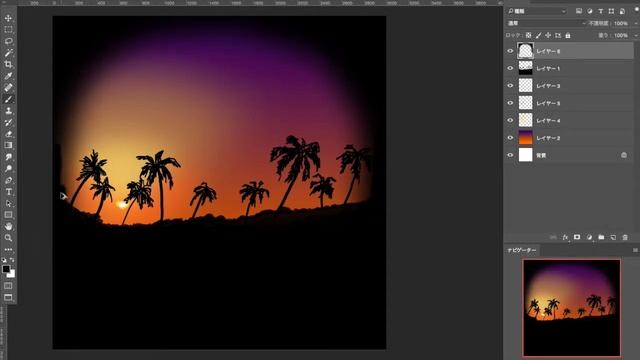
Task: Select the Move tool
Action: click(x=8, y=18)
